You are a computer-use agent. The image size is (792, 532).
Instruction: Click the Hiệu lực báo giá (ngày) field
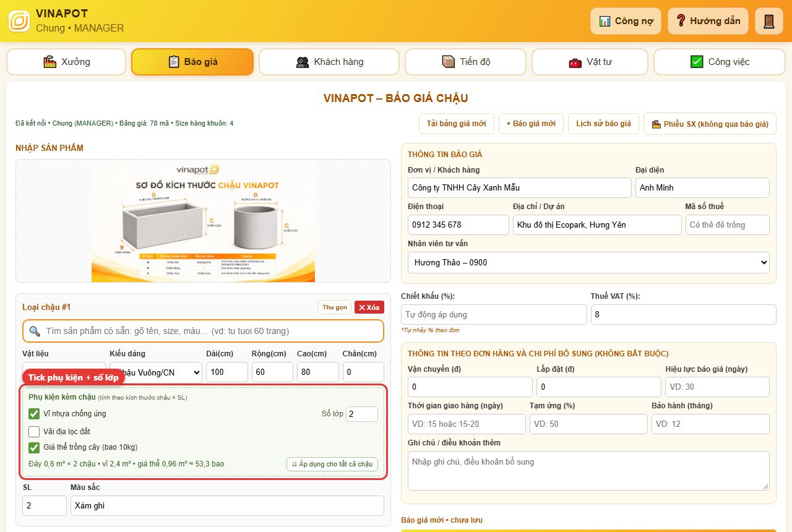718,387
